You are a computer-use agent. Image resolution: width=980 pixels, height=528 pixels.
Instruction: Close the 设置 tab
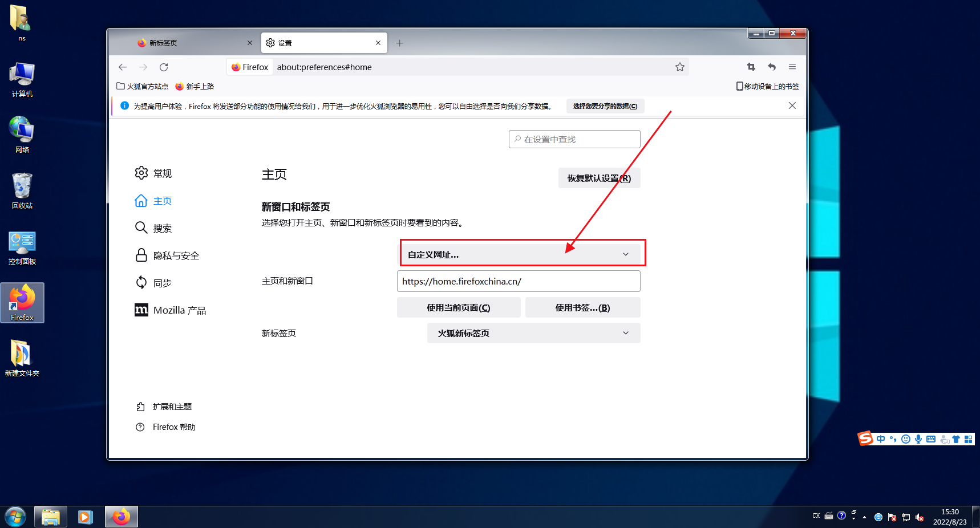[x=378, y=43]
